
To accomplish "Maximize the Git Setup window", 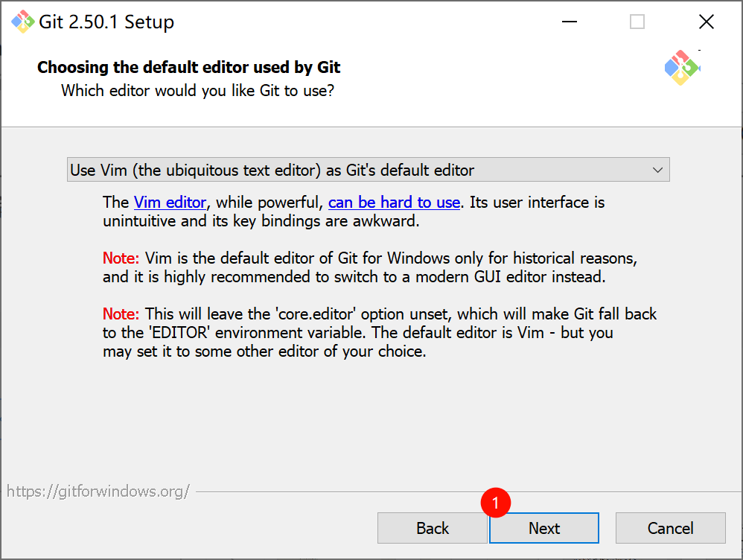I will pyautogui.click(x=637, y=22).
